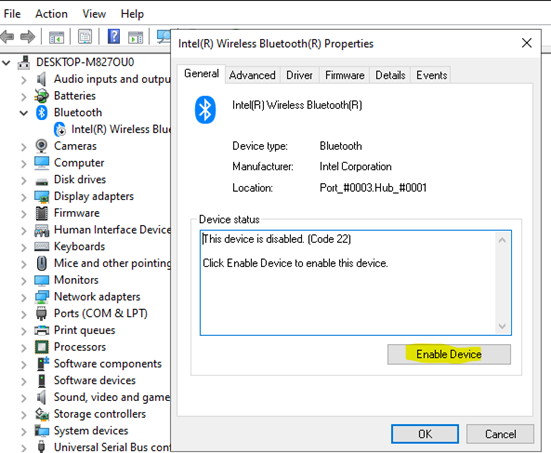Click the Audio inputs speaker icon

pyautogui.click(x=41, y=79)
